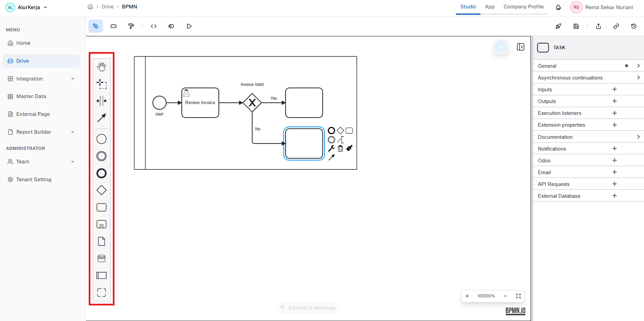Open version history via the clock icon

pos(634,26)
